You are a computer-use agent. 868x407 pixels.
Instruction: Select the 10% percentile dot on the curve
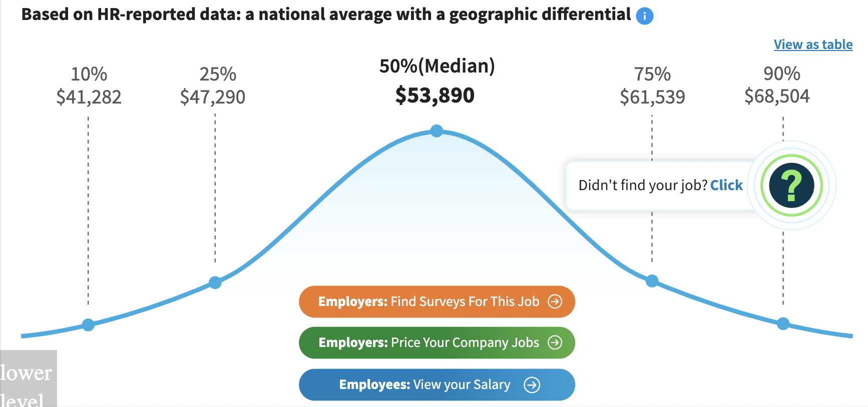(88, 325)
